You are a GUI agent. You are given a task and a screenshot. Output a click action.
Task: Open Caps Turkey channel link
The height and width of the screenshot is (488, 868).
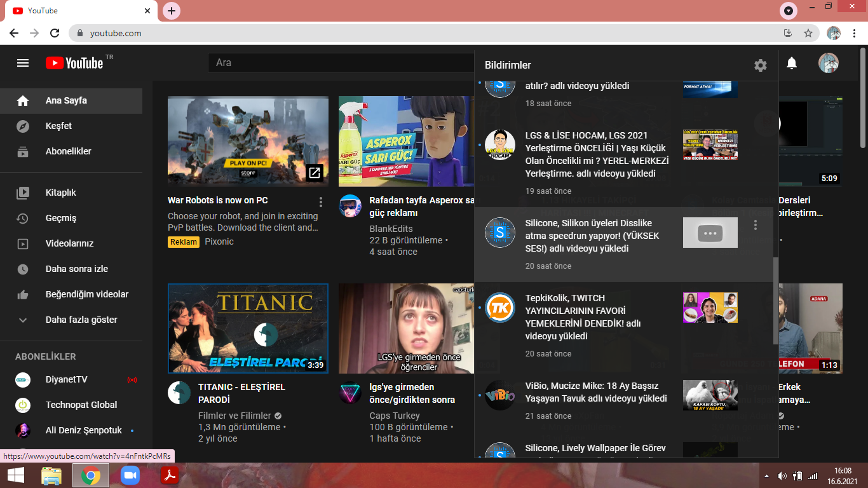pos(395,416)
